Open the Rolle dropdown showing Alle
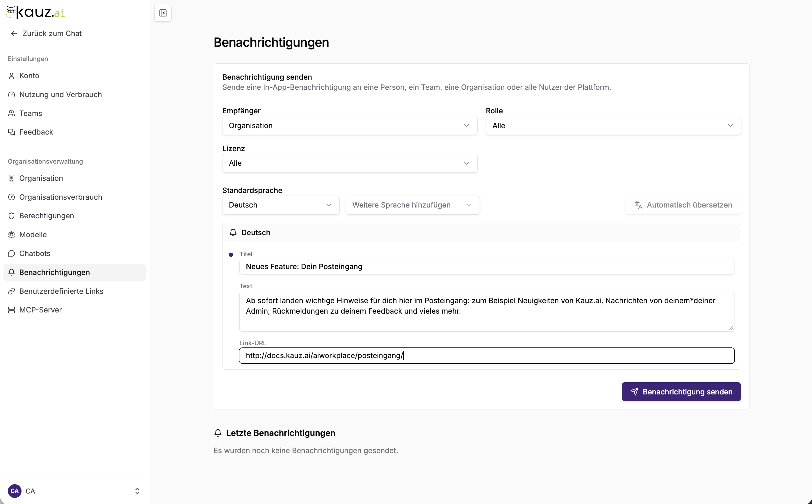812x504 pixels. (x=613, y=126)
